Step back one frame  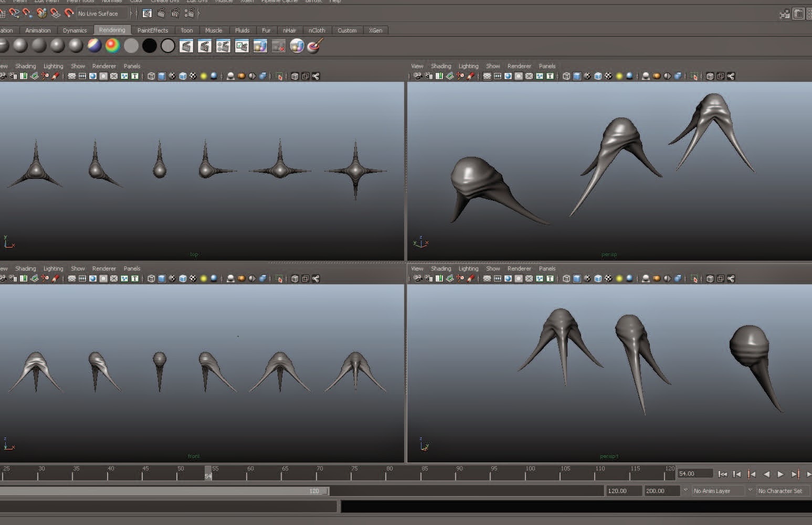[x=737, y=474]
